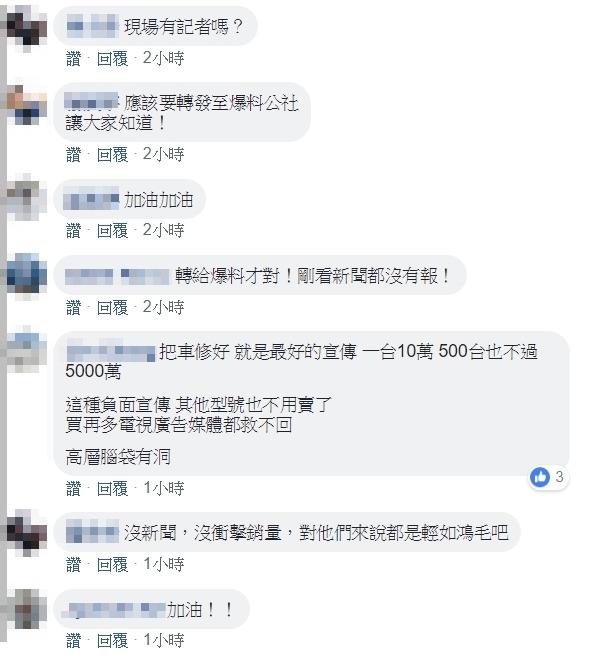Open blurred author name of 把車修好 comment
The image size is (611, 656).
[x=111, y=353]
